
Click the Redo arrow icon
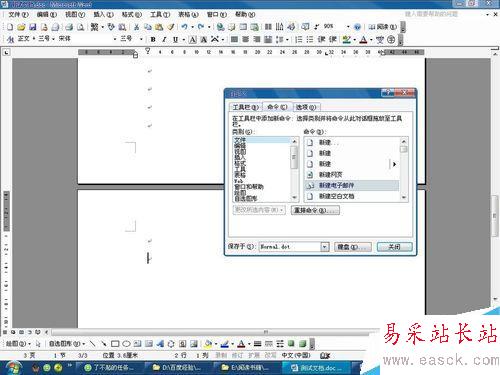point(201,27)
